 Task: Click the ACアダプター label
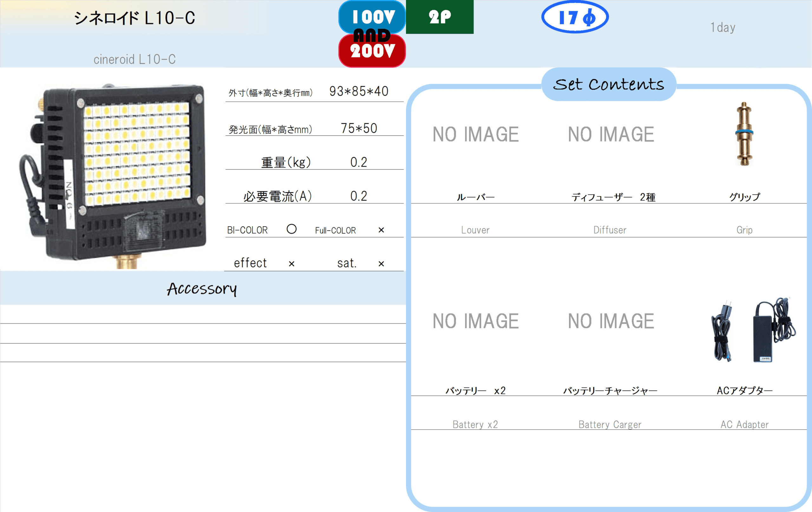[744, 391]
